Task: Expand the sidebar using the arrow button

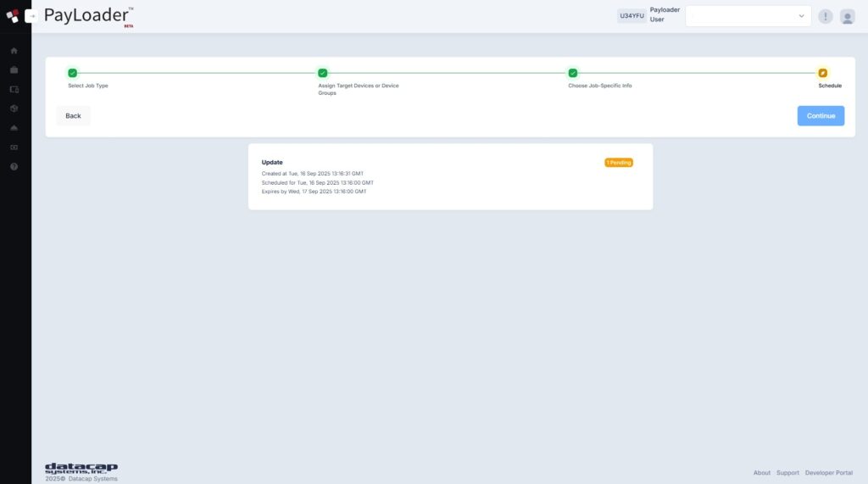Action: click(31, 16)
